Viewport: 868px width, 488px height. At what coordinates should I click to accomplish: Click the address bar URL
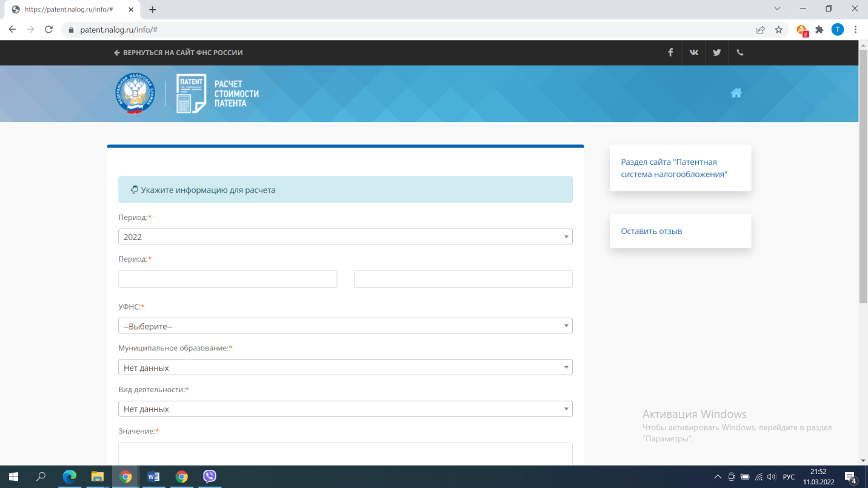[119, 30]
